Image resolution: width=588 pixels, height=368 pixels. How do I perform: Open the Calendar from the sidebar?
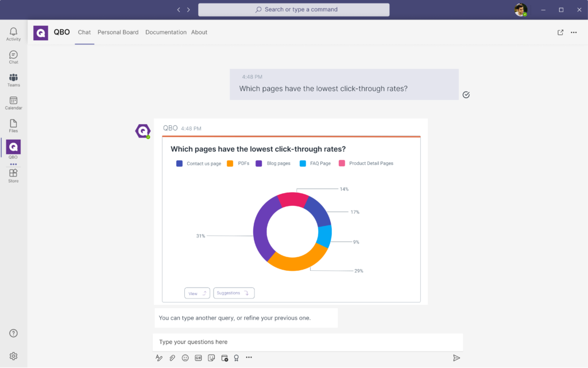13,103
